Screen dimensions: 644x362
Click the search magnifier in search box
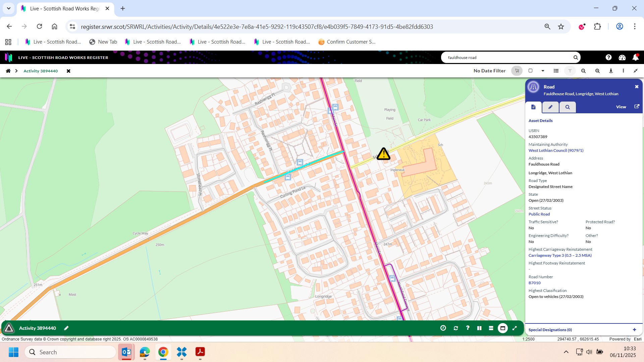tap(576, 57)
